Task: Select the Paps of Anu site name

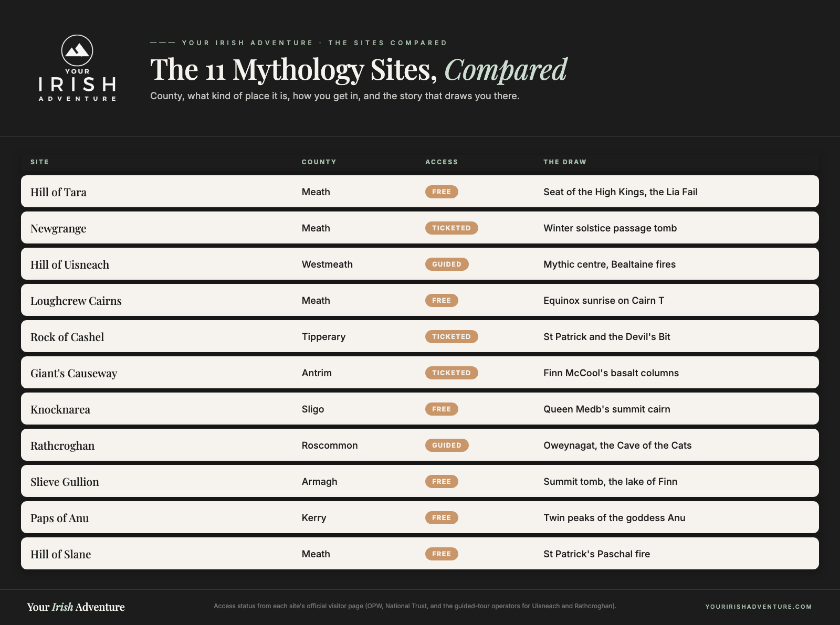Action: coord(60,518)
